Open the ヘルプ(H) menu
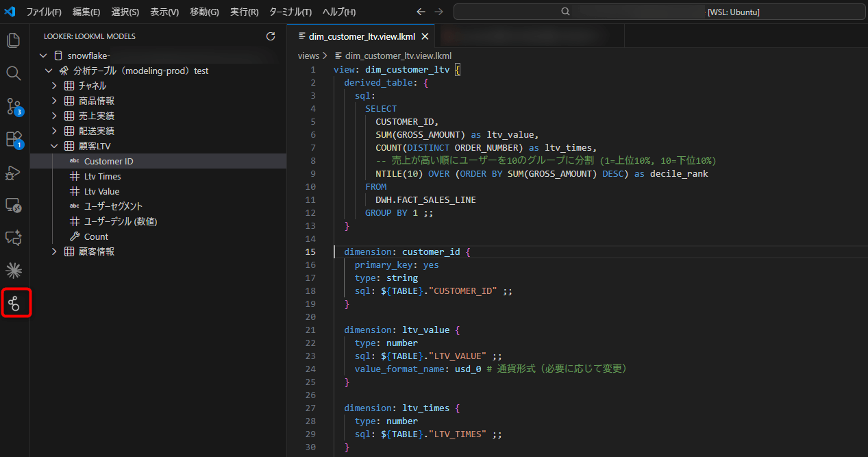Screen dimensions: 868x457 coord(339,12)
